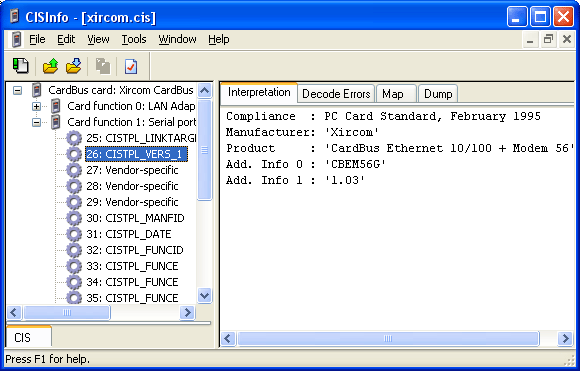The image size is (580, 371).
Task: Click tree panel horizontal scrollbar thumb
Action: [67, 313]
